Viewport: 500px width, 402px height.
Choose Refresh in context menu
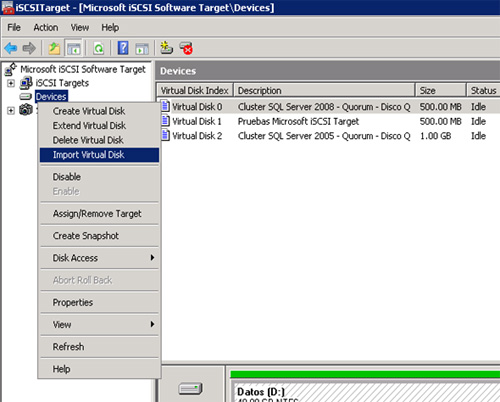(99, 347)
